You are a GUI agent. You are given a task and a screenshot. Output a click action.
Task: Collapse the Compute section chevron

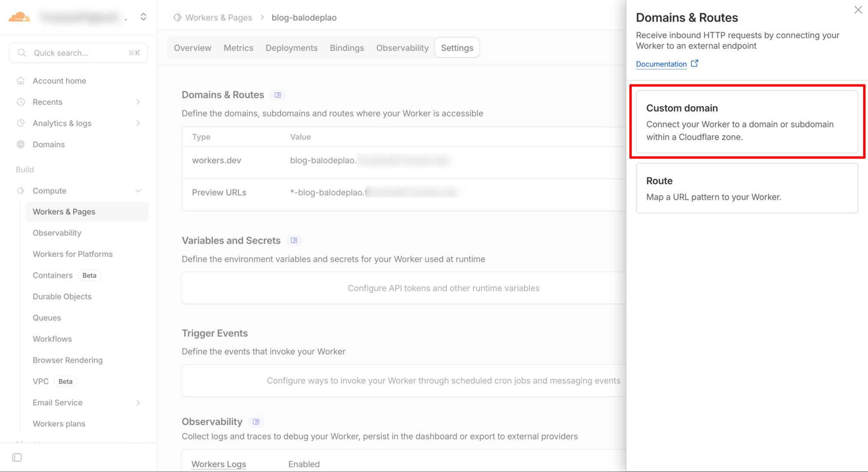coord(138,191)
